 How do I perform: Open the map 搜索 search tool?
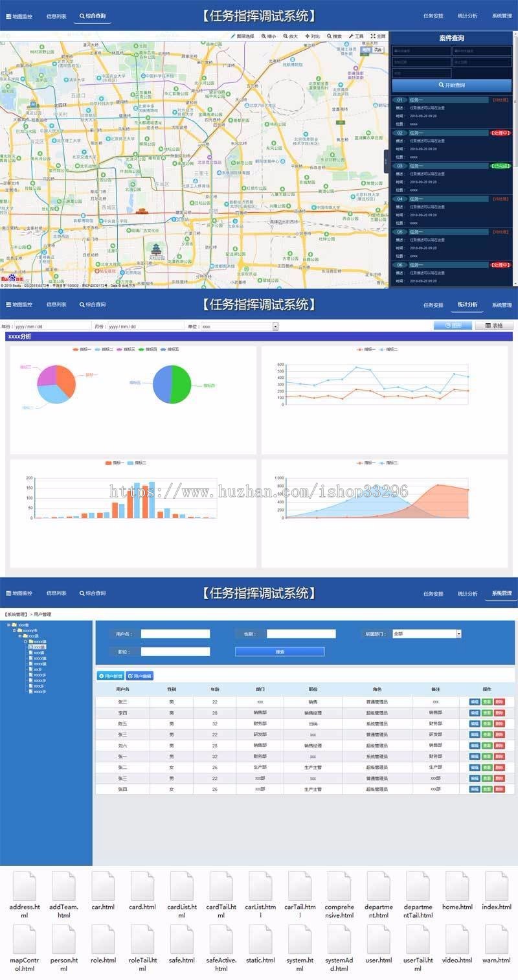[332, 36]
